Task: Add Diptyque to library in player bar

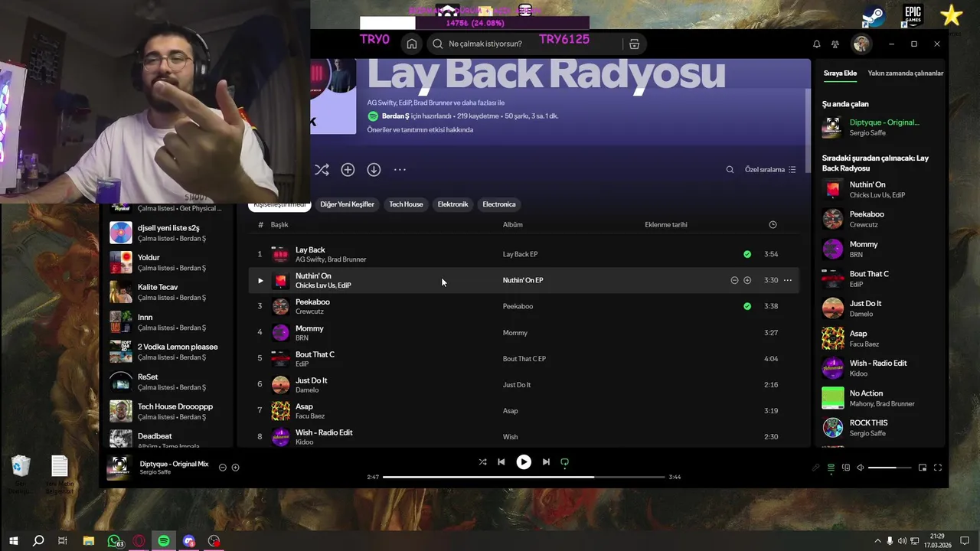Action: coord(235,468)
